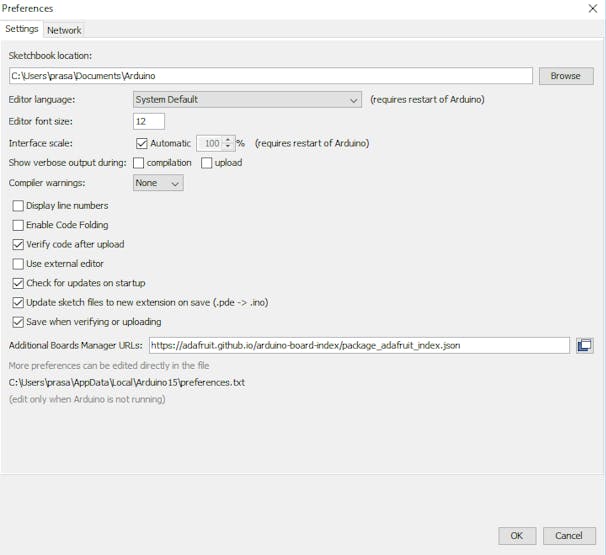Select the Settings tab

[x=22, y=29]
